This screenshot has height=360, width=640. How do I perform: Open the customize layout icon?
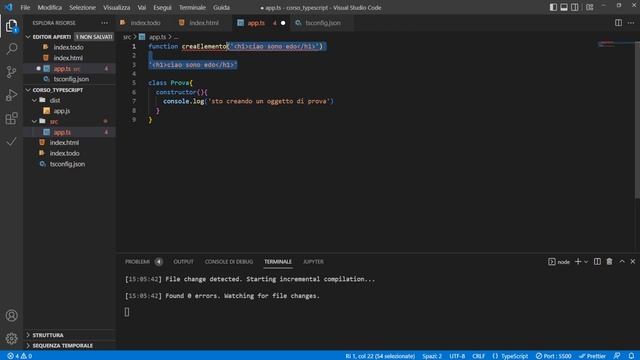tap(589, 7)
